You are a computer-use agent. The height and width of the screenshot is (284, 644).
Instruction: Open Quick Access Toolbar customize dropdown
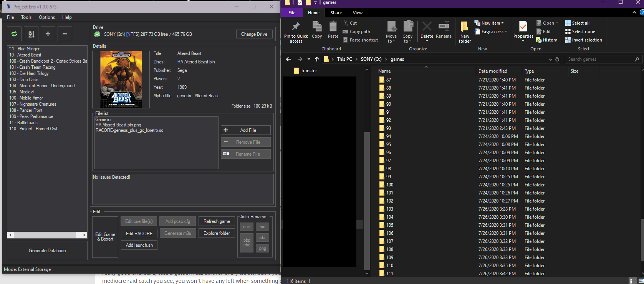pos(315,3)
